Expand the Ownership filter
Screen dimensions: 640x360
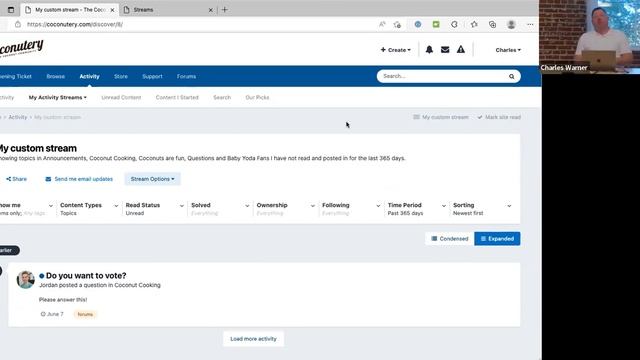(286, 209)
